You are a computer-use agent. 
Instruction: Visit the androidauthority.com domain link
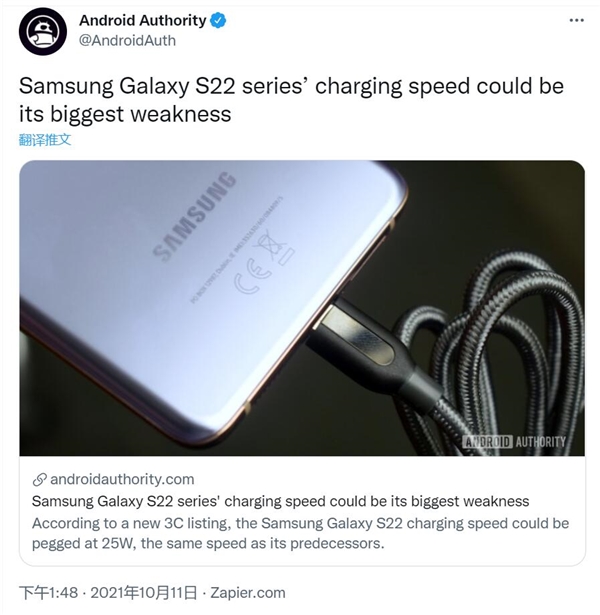(122, 479)
